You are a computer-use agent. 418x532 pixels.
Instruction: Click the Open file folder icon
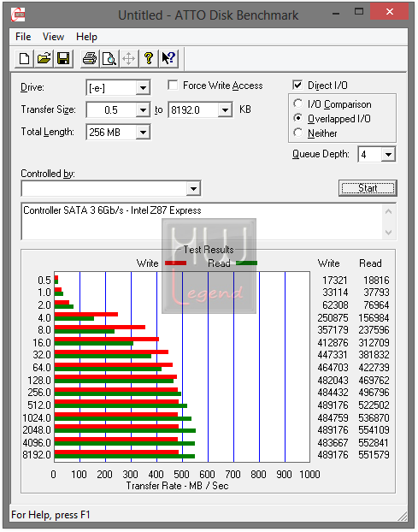click(x=44, y=58)
